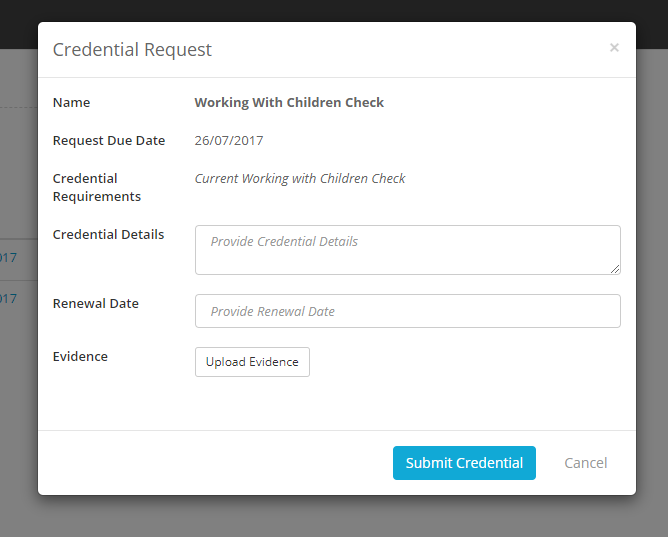Select the Name field label
This screenshot has width=668, height=537.
pos(71,102)
